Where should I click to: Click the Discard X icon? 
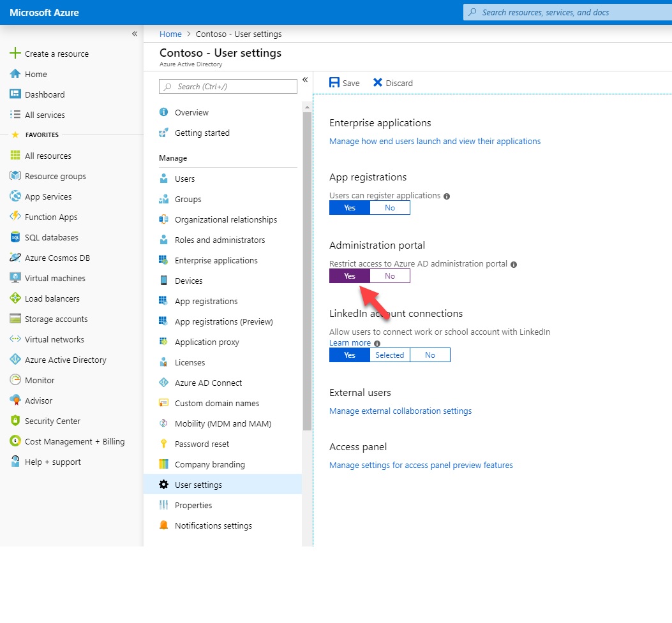click(x=378, y=82)
